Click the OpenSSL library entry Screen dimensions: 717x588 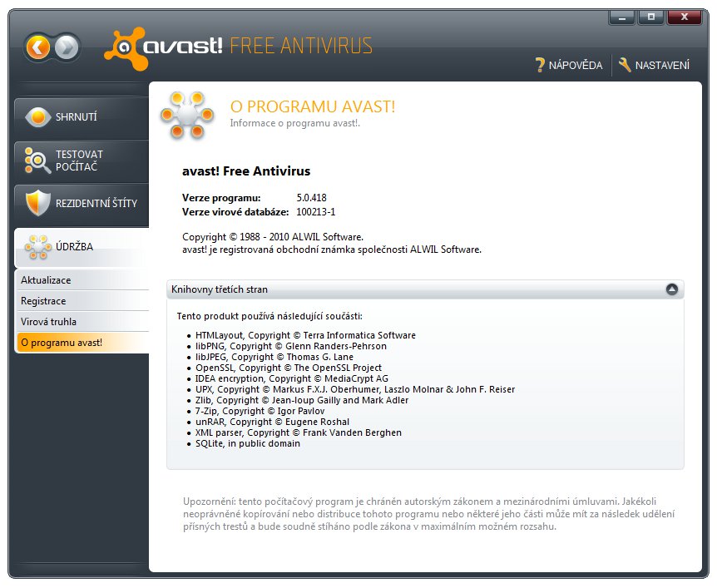(x=289, y=368)
